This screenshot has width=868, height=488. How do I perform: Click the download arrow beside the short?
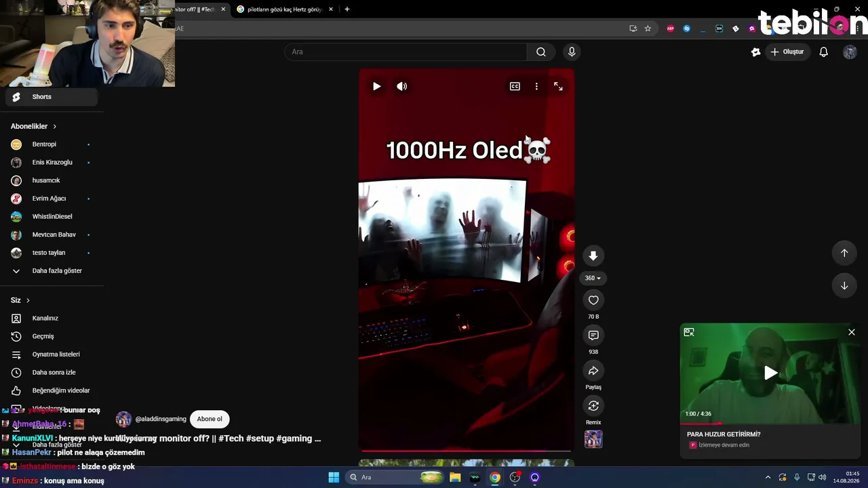[x=593, y=256]
